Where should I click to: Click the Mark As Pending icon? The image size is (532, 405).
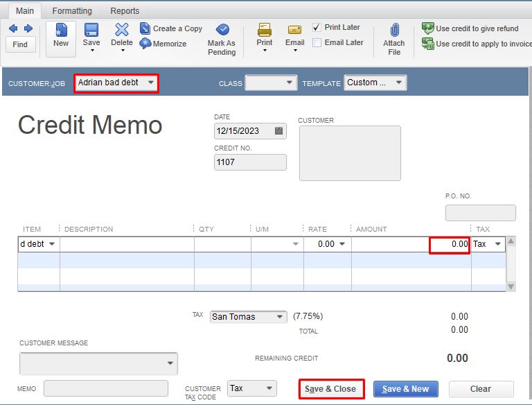point(222,30)
